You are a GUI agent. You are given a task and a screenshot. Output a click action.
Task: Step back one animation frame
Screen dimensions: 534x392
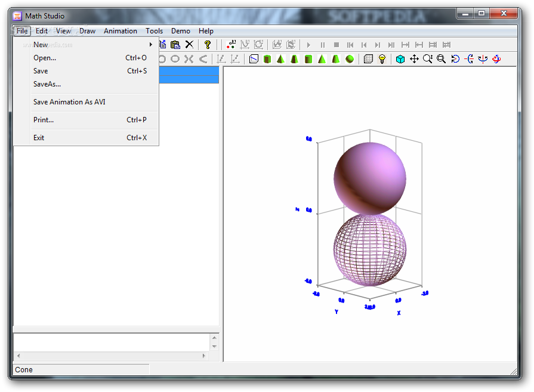(x=364, y=45)
